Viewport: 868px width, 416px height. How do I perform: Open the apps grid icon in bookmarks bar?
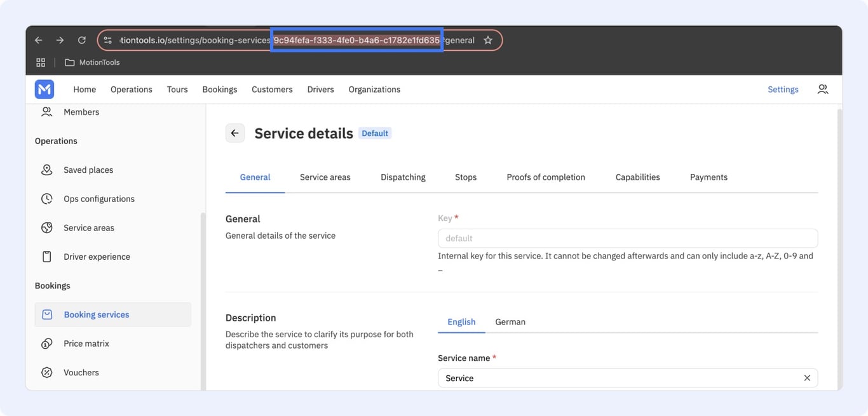click(x=41, y=62)
